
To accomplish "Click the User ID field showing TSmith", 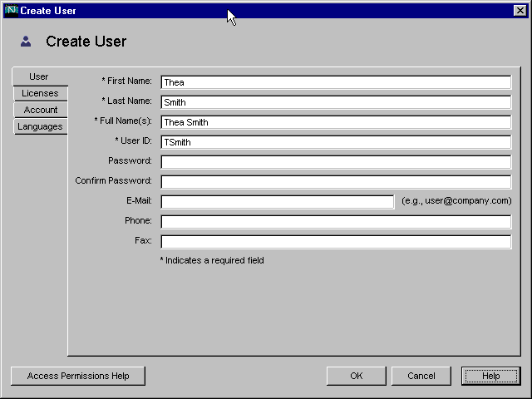I will tap(336, 142).
